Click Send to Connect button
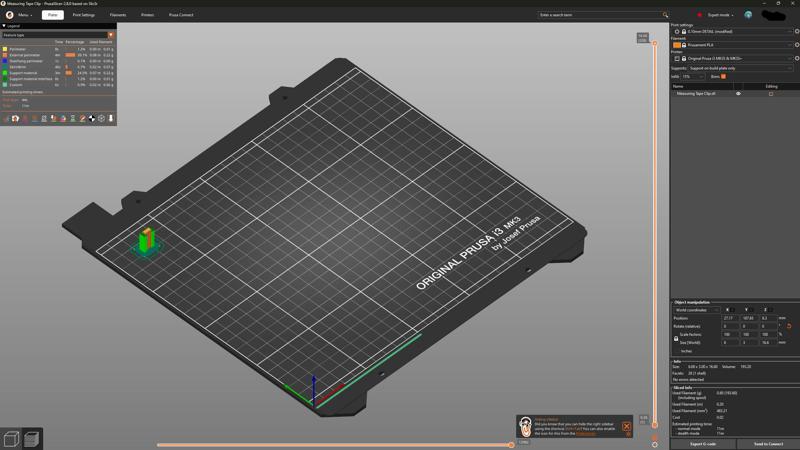Image resolution: width=800 pixels, height=450 pixels. pyautogui.click(x=768, y=444)
